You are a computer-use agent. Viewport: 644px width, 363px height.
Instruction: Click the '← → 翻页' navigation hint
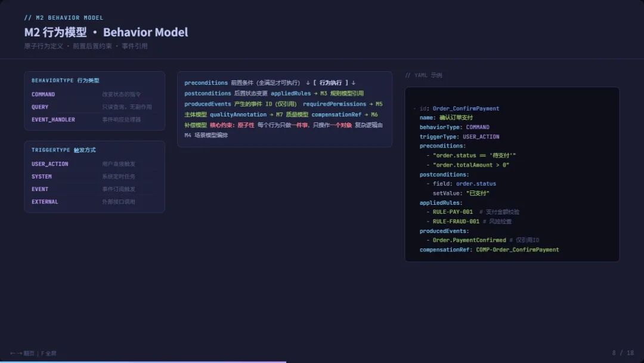pos(22,353)
